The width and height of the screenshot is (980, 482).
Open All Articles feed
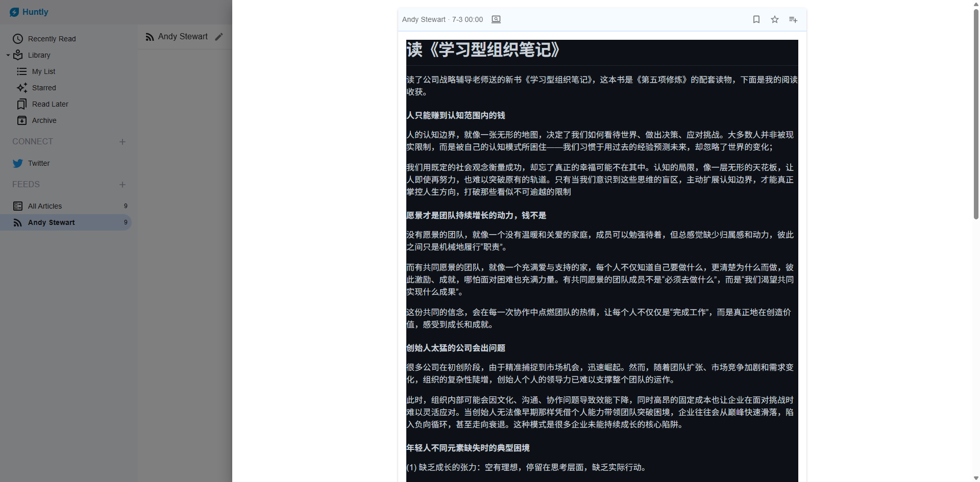[45, 206]
